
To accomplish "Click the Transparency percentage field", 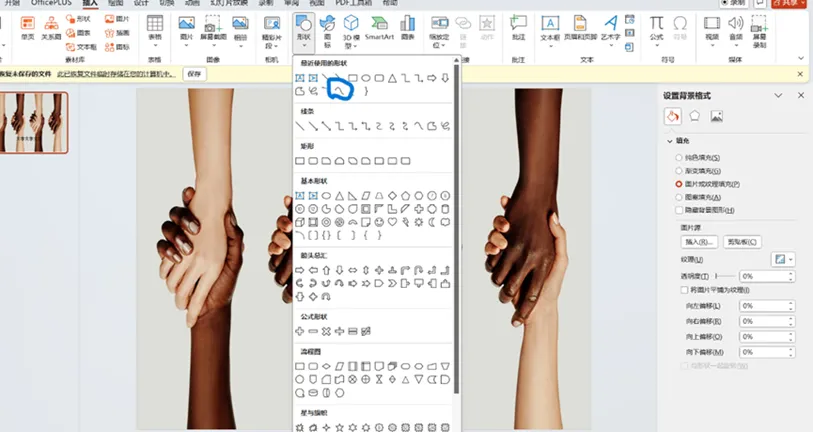I will click(764, 276).
